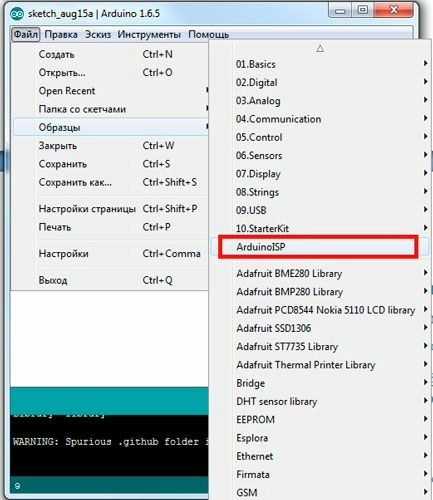
Task: Minimize the Arduino window
Action: coord(340,11)
